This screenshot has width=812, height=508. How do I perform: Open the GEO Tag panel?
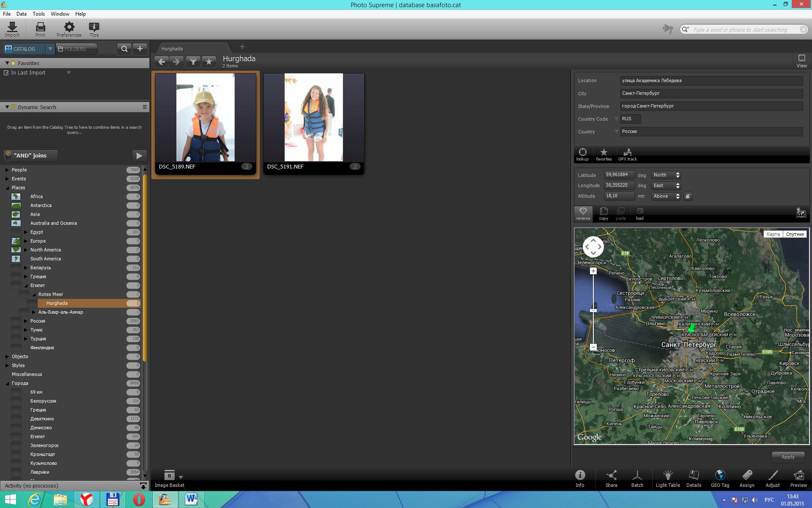[720, 479]
